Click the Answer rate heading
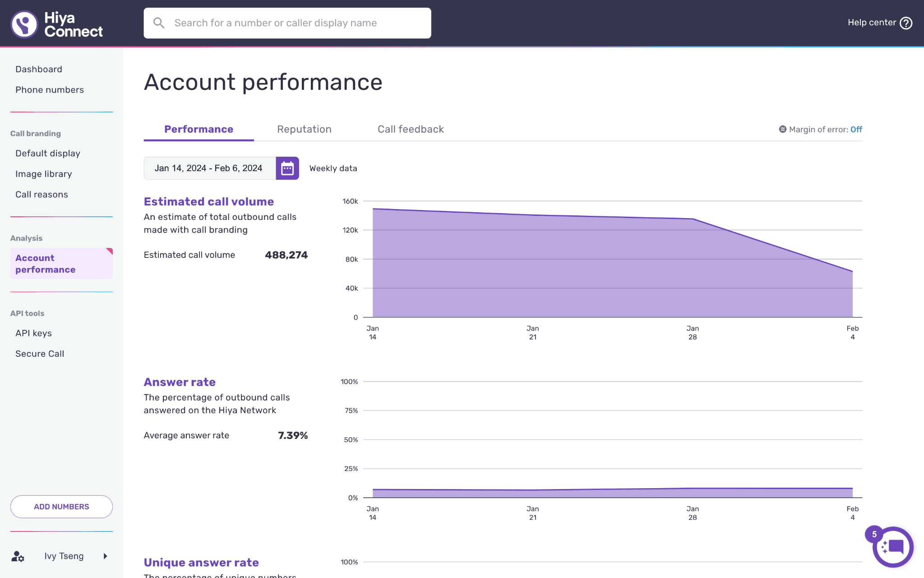This screenshot has height=578, width=924. tap(180, 382)
